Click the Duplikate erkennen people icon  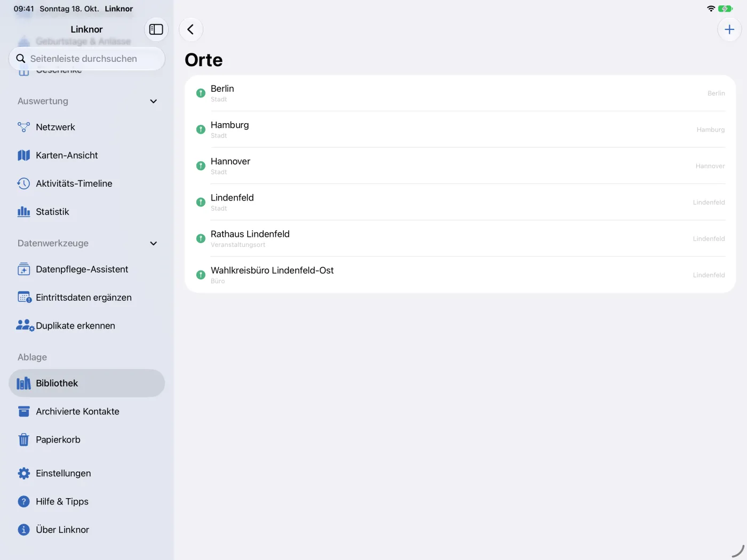[x=25, y=325]
